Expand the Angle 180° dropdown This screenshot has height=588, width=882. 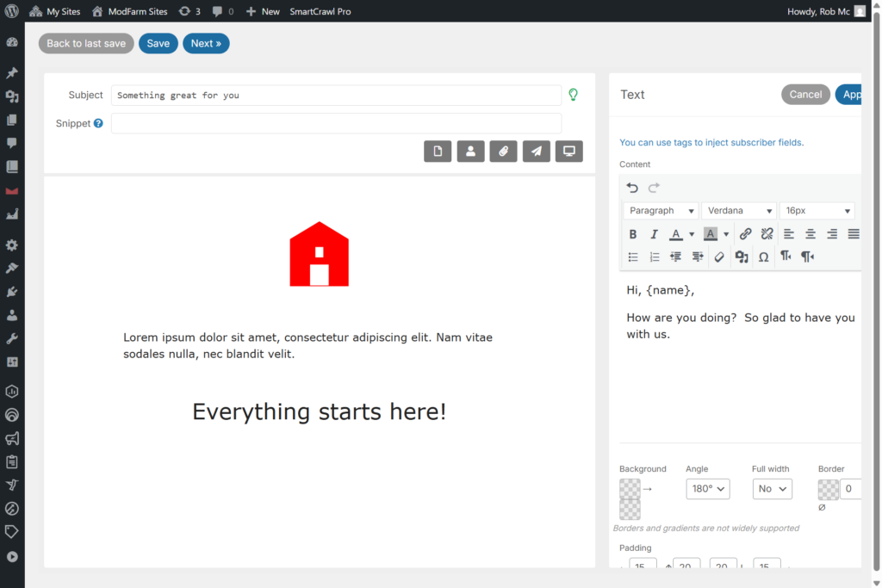point(708,489)
